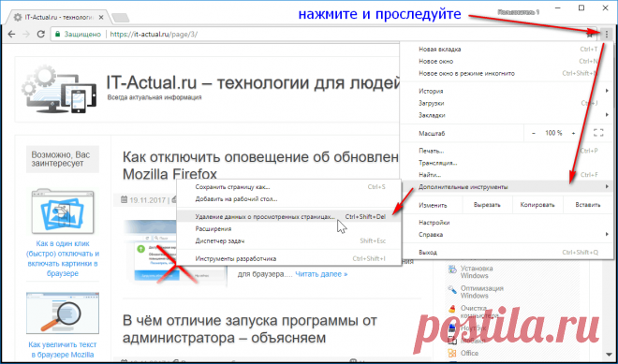The width and height of the screenshot is (618, 364).
Task: Click the fullscreen icon next to zoom
Action: tap(598, 133)
